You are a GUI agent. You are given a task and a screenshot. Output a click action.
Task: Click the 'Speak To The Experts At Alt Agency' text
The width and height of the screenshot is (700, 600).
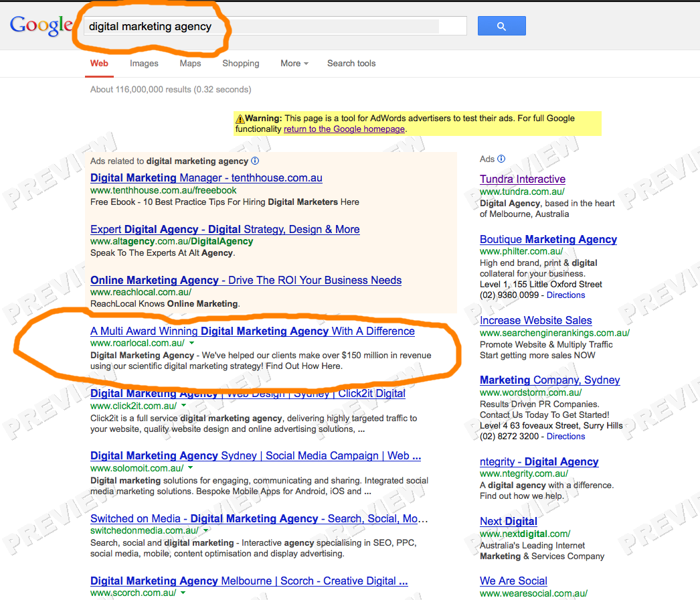[163, 253]
